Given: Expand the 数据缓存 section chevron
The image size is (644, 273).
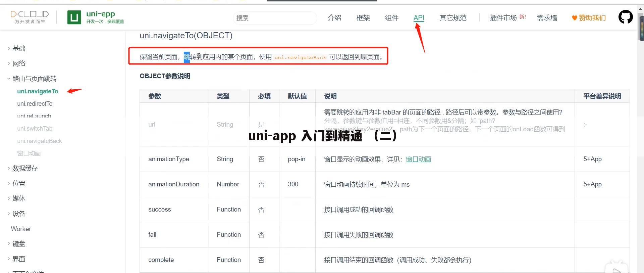Looking at the screenshot, I should [x=8, y=168].
